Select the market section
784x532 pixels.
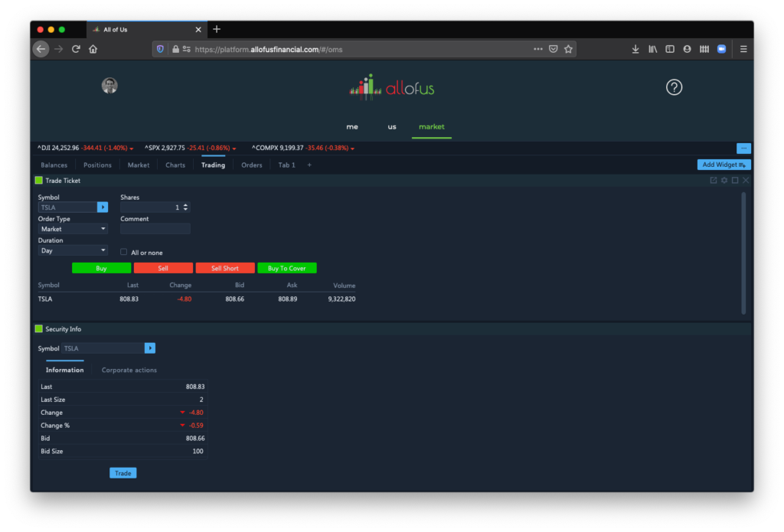tap(432, 127)
